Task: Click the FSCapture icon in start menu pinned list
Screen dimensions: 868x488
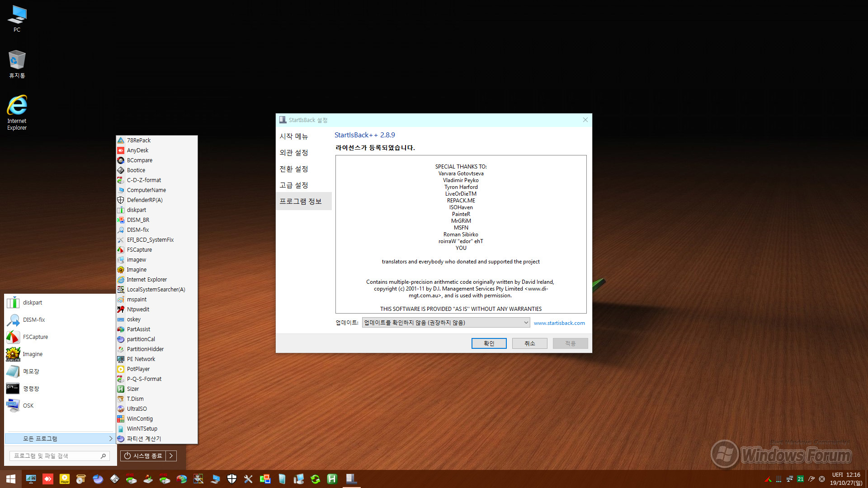Action: 13,337
